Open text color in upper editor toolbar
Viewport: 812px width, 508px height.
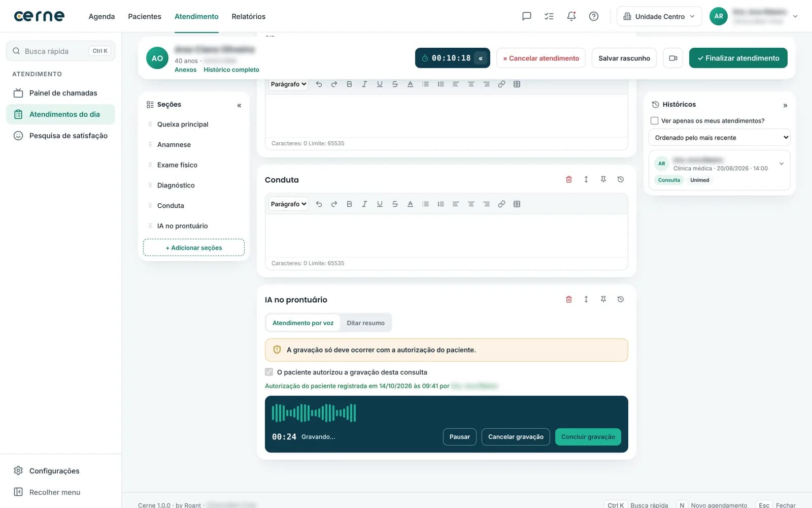click(x=410, y=84)
